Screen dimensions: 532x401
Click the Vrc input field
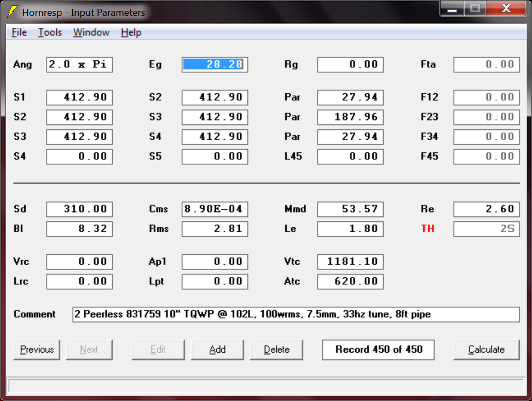click(79, 262)
